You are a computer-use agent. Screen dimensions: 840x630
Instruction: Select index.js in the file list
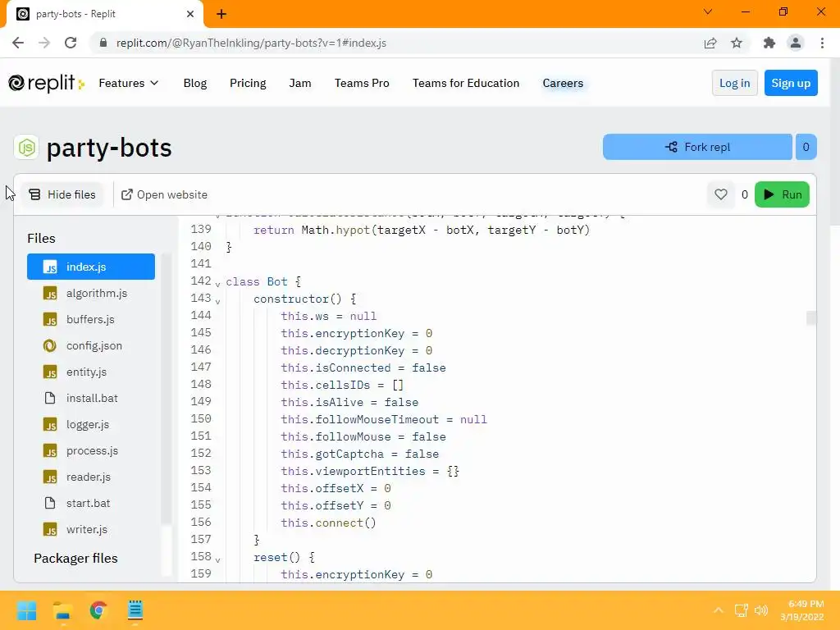click(90, 267)
